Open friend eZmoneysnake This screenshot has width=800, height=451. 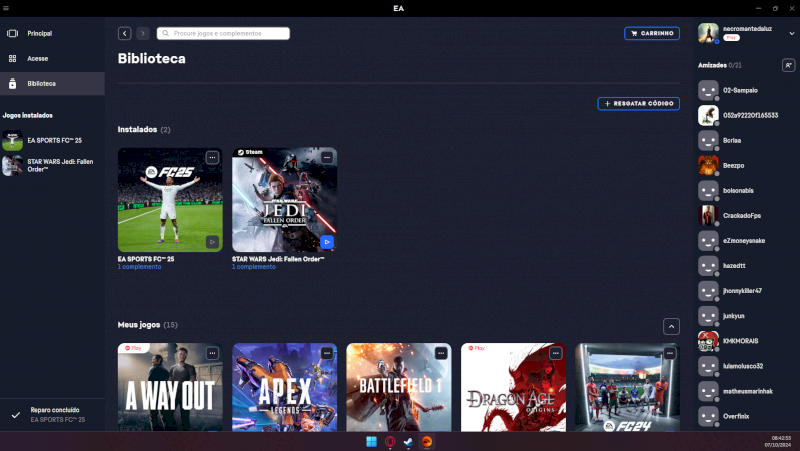tap(746, 240)
